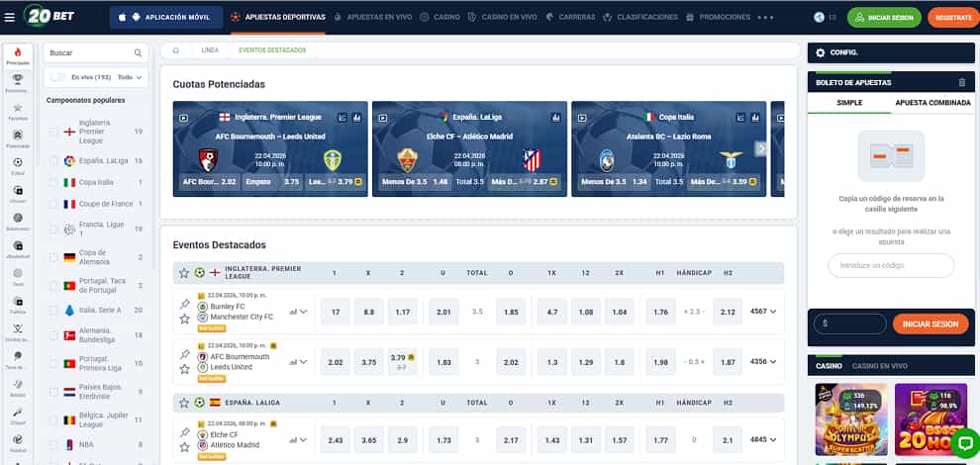Expand 4845 markets for Elche match
Viewport: 980px width, 465px height.
[x=763, y=439]
